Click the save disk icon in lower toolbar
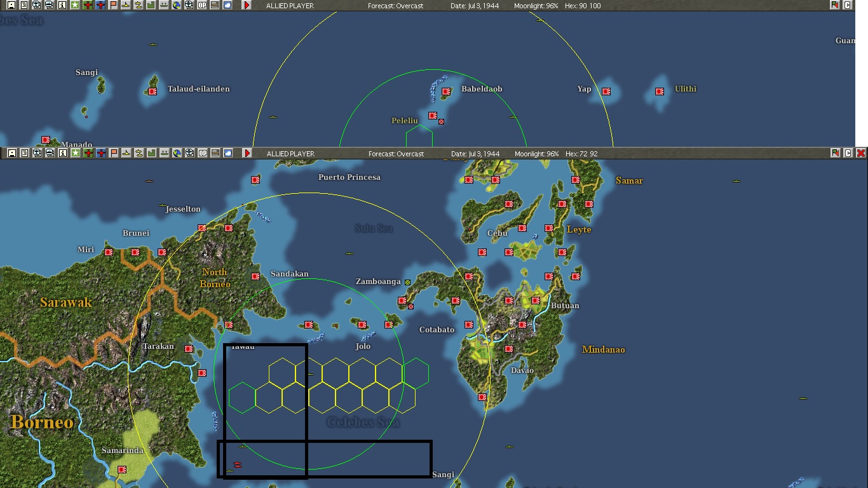 [x=11, y=153]
